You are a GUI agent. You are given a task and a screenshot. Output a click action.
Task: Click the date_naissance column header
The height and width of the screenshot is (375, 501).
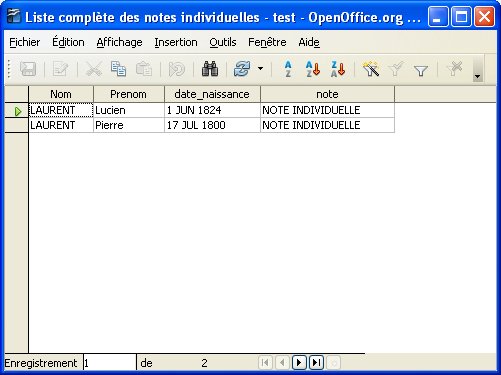pyautogui.click(x=212, y=94)
